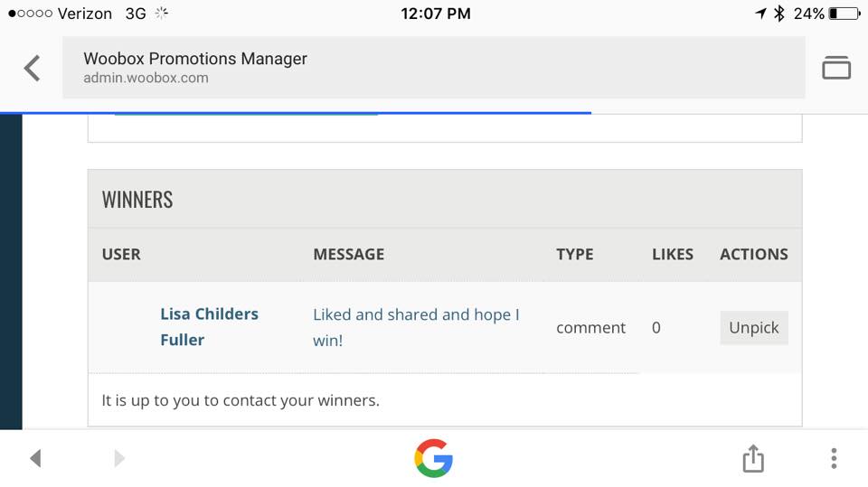Tap the dark left sidebar strip

pyautogui.click(x=11, y=272)
